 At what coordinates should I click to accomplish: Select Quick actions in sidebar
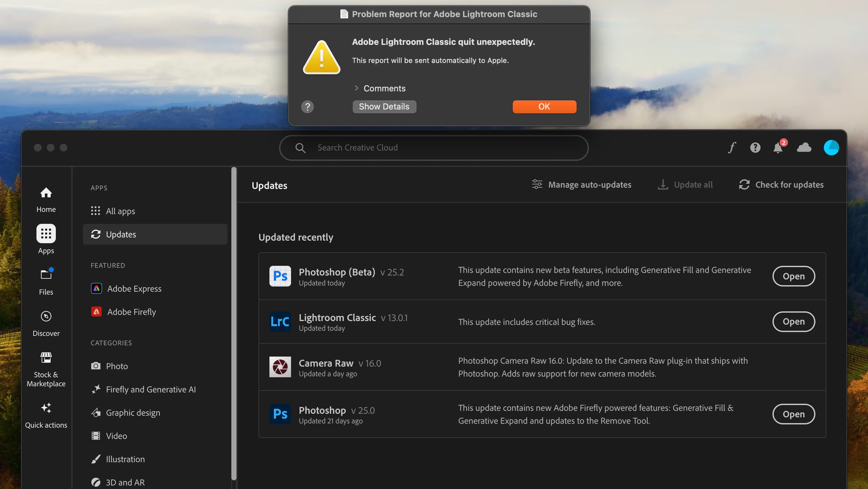46,415
